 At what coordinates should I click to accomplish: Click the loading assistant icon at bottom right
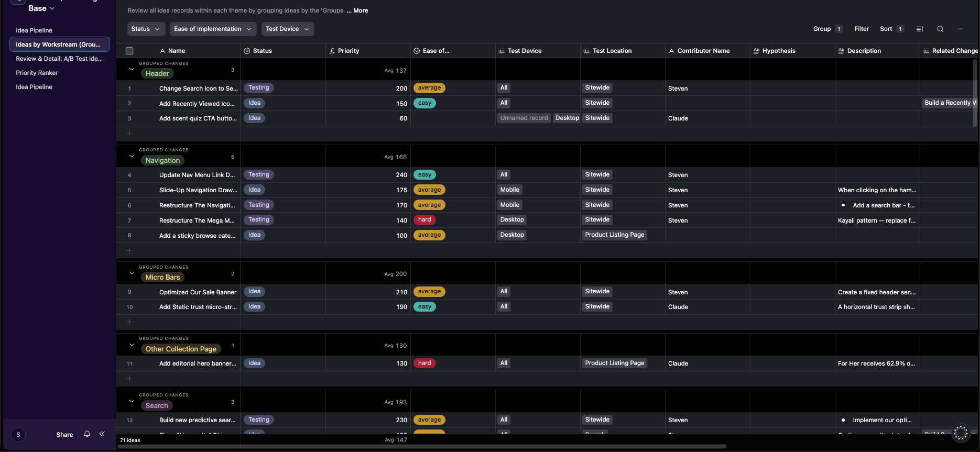coord(961,433)
